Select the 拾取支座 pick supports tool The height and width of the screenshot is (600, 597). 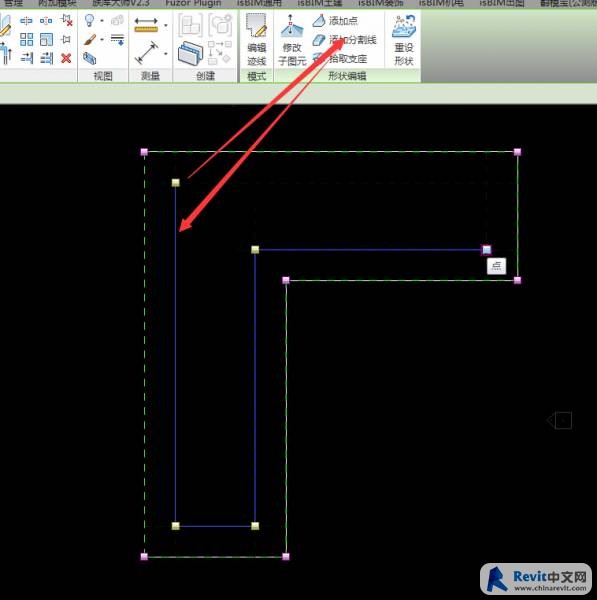pyautogui.click(x=340, y=59)
